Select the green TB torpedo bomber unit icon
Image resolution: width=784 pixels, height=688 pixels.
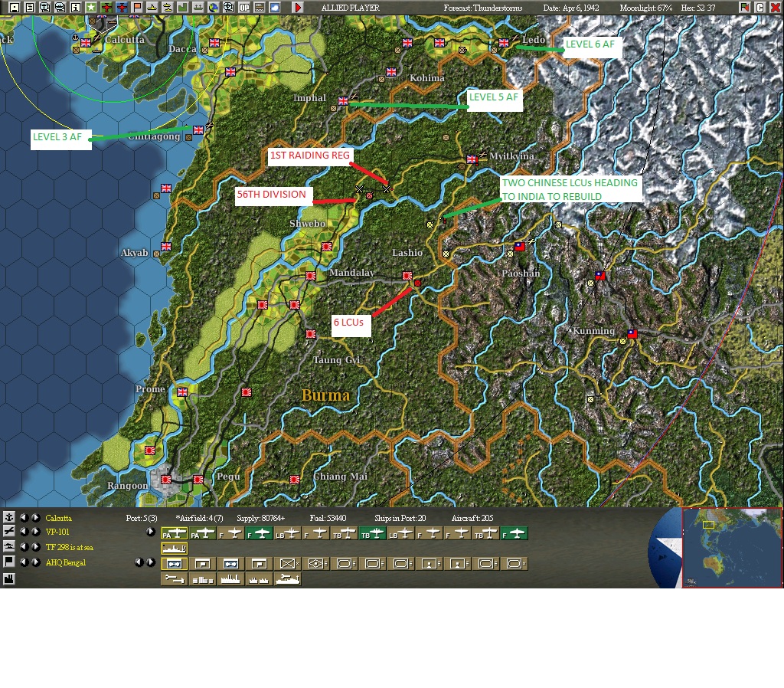point(373,534)
